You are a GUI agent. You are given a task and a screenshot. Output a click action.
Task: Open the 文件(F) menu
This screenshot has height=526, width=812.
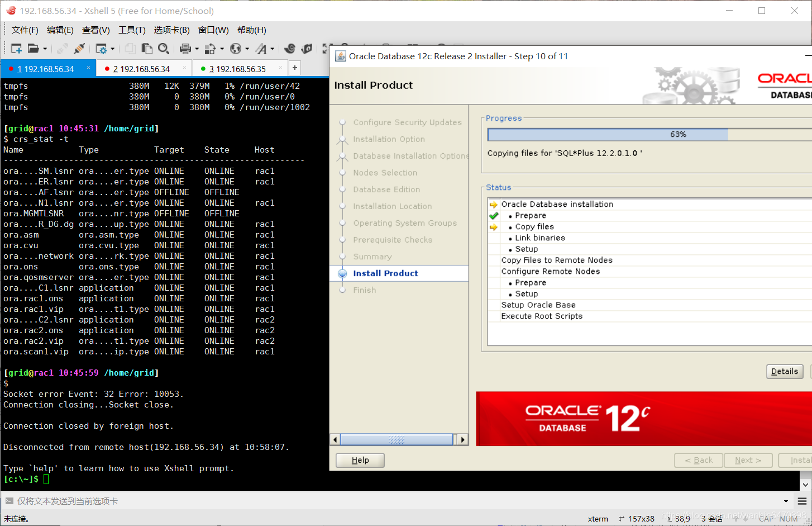point(25,30)
